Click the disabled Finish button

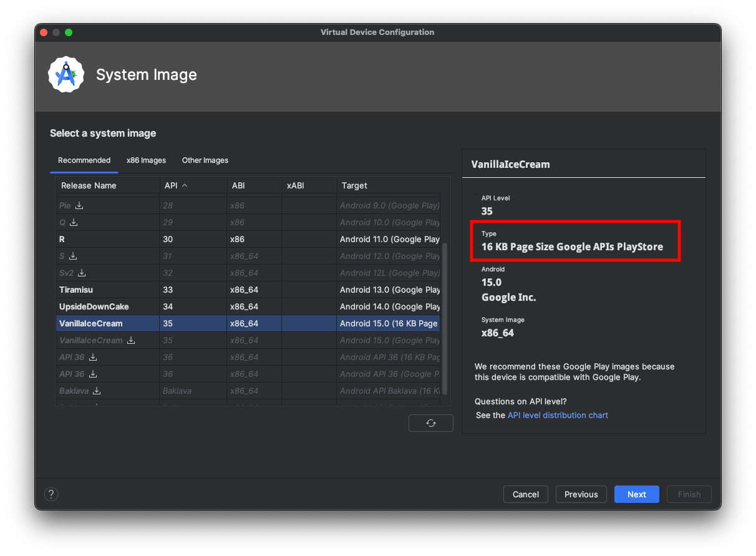[689, 494]
